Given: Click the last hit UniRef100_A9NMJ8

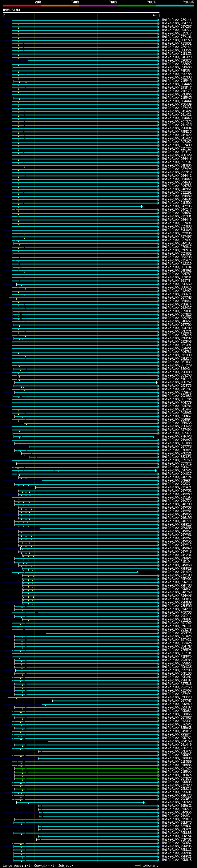Looking at the screenshot, I should [x=176, y=860].
